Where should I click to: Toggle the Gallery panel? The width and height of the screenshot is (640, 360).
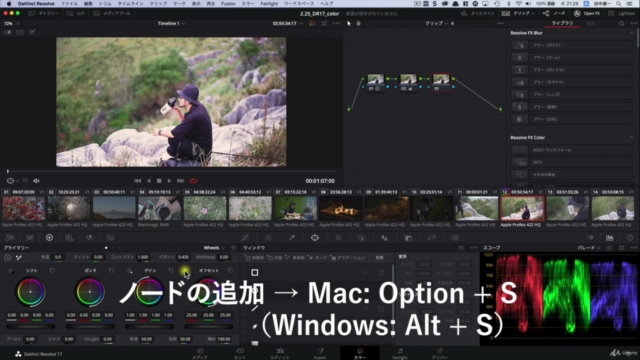[44, 13]
